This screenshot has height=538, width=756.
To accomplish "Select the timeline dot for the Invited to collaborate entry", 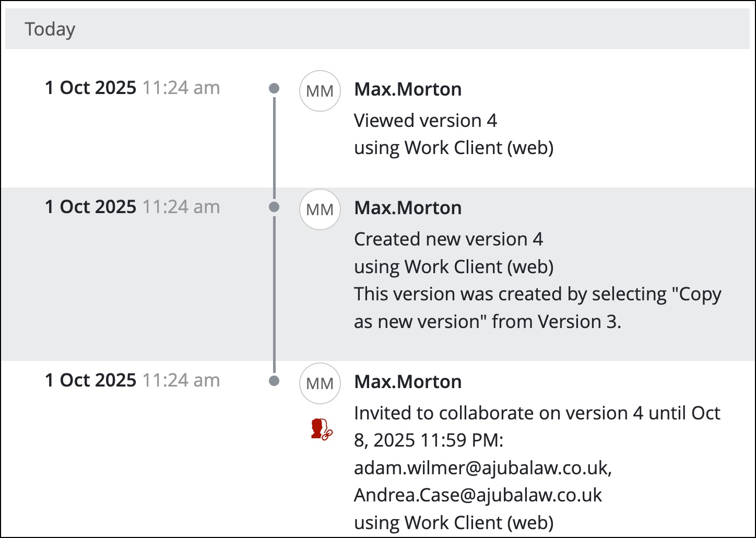I will click(x=274, y=381).
